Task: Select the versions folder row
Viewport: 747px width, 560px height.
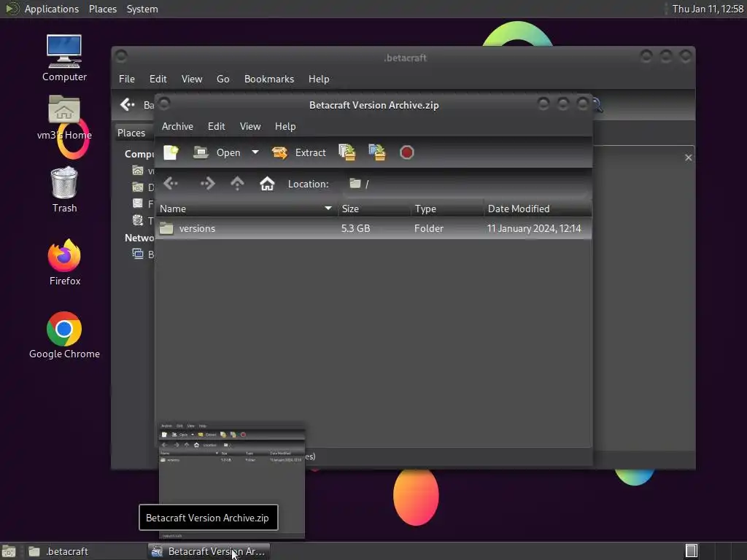Action: click(373, 228)
